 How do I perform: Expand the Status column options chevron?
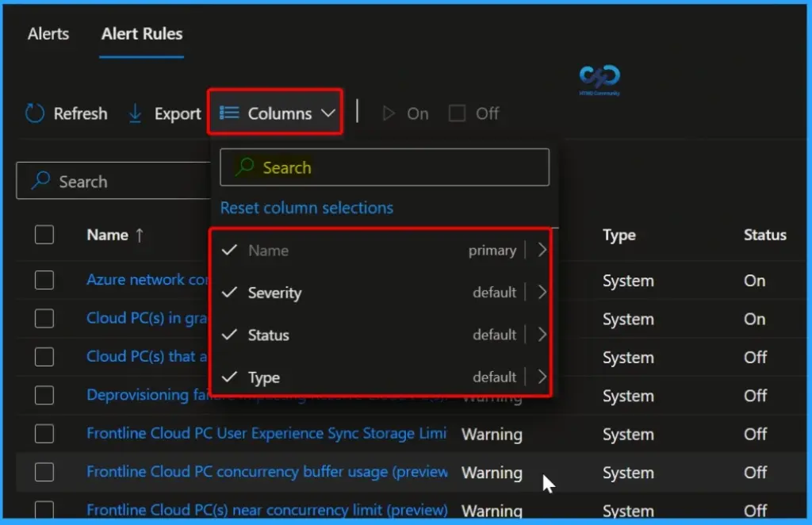(542, 335)
